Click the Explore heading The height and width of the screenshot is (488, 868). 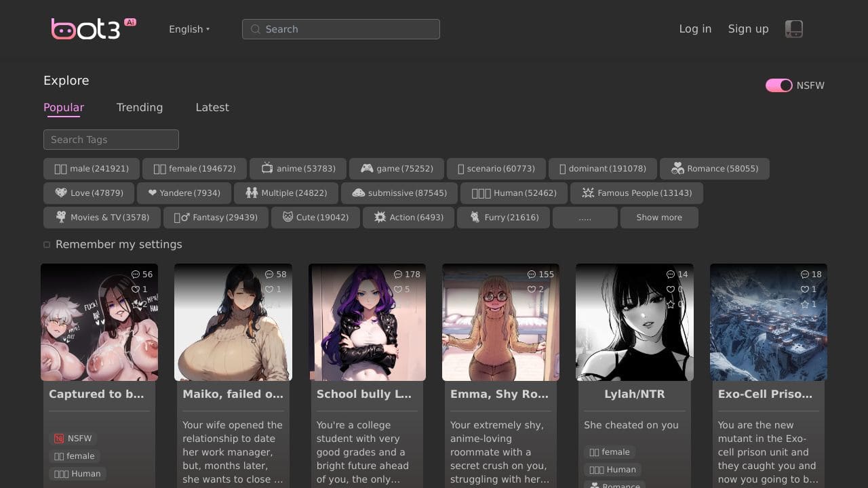(66, 81)
